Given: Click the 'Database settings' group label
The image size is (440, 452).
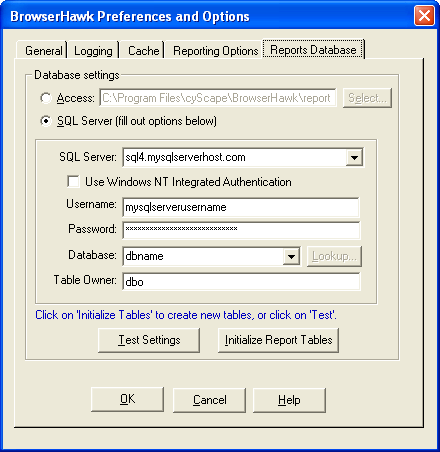Looking at the screenshot, I should tap(77, 75).
